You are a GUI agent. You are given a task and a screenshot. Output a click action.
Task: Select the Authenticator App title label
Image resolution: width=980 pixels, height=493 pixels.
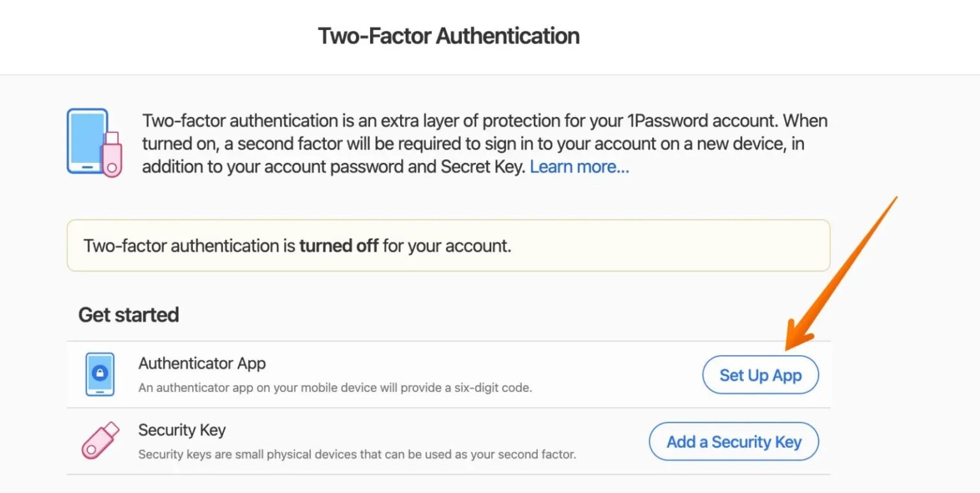pyautogui.click(x=202, y=363)
